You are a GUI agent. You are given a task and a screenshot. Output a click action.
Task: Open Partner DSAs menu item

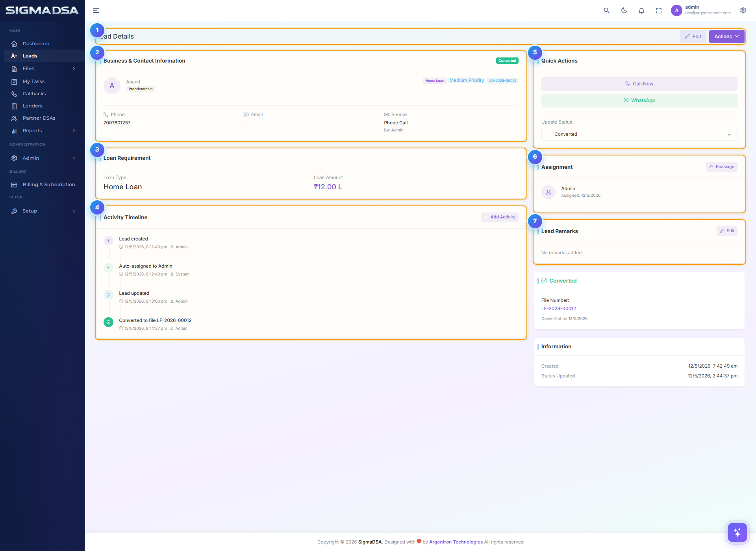[39, 118]
